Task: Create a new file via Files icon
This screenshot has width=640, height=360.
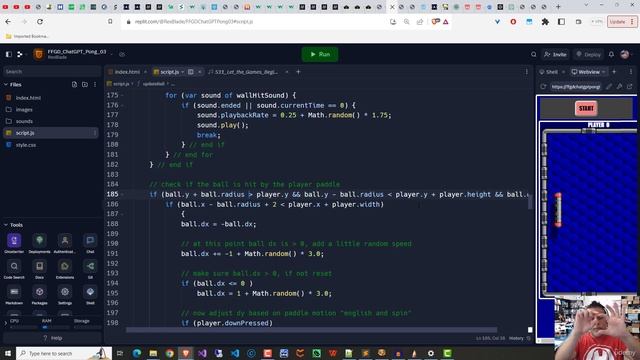Action: pyautogui.click(x=74, y=84)
